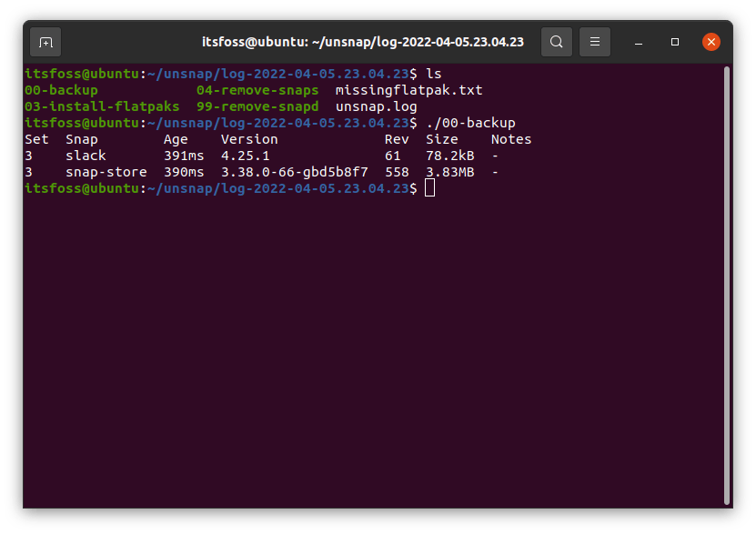
Task: Open the hamburger menu
Action: tap(595, 42)
